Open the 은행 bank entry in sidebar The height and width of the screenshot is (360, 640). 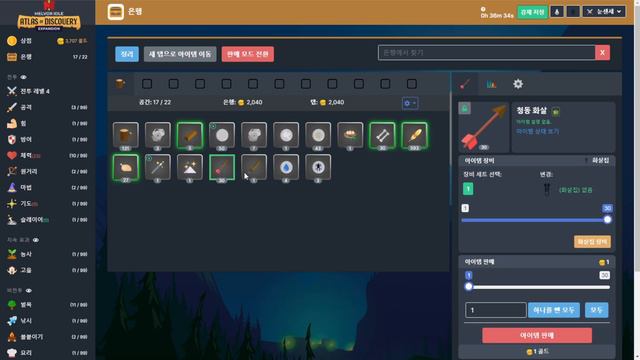[x=47, y=57]
